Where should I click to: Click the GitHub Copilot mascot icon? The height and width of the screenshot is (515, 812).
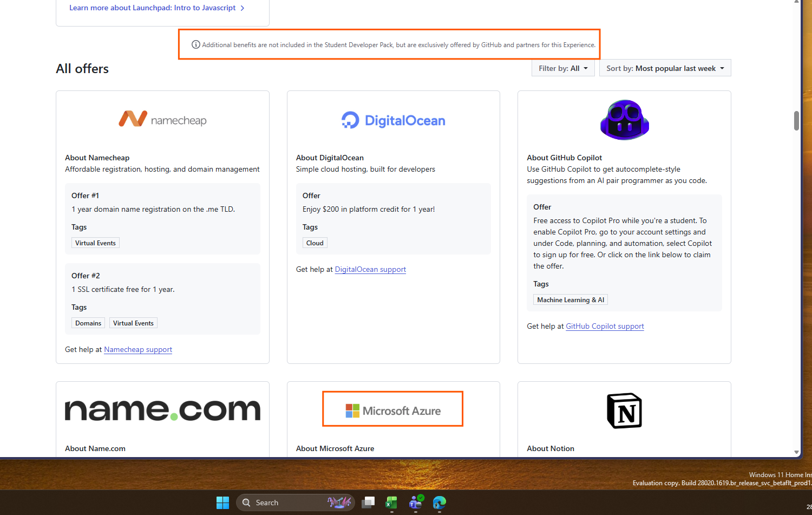coord(624,120)
